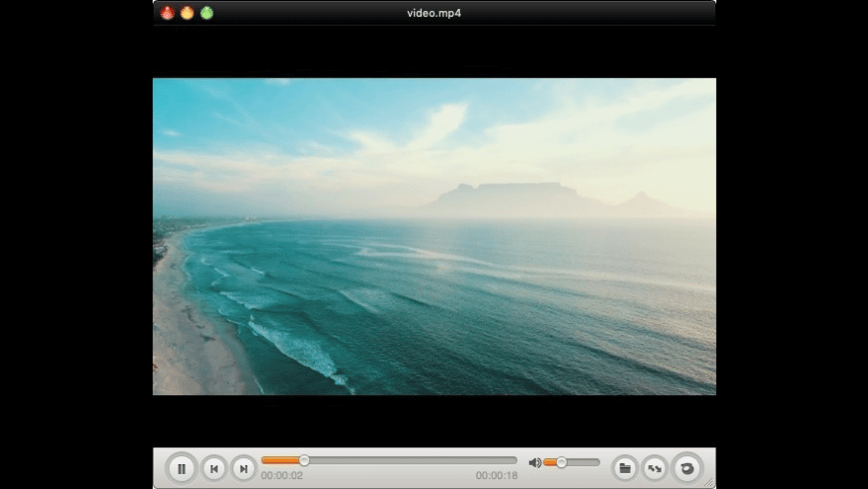Viewport: 868px width, 489px height.
Task: Toggle fullscreen with the arrows icon
Action: pos(654,468)
